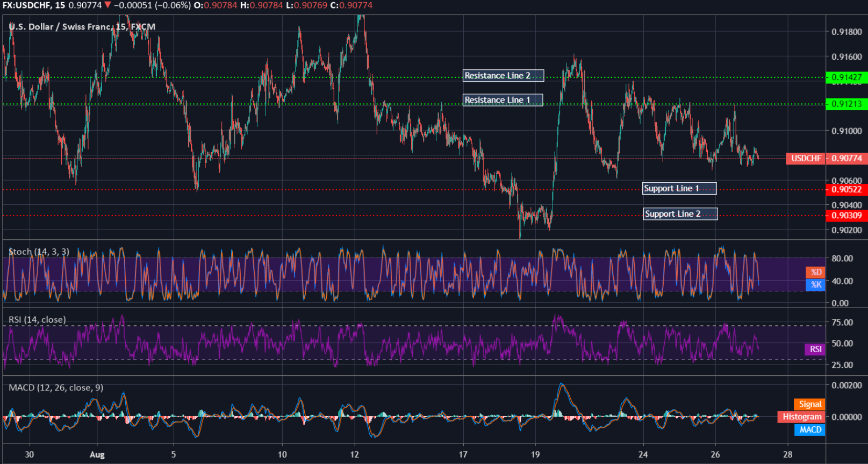
Task: Click the 25.00 RSI scale value
Action: click(x=842, y=365)
